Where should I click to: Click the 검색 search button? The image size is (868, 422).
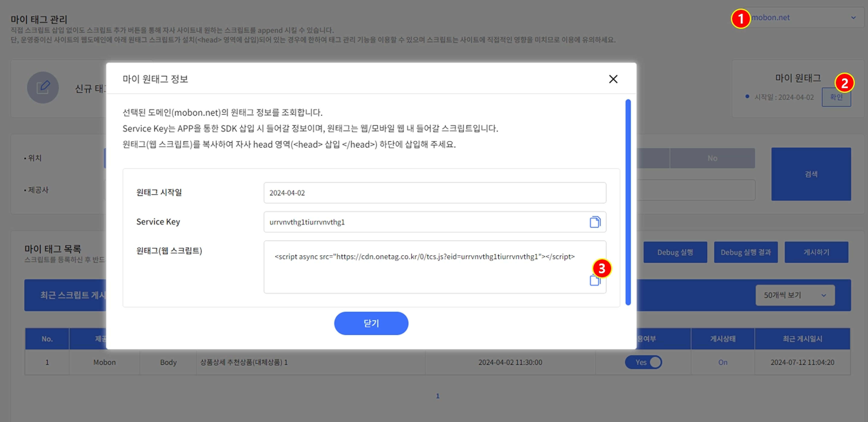point(811,174)
